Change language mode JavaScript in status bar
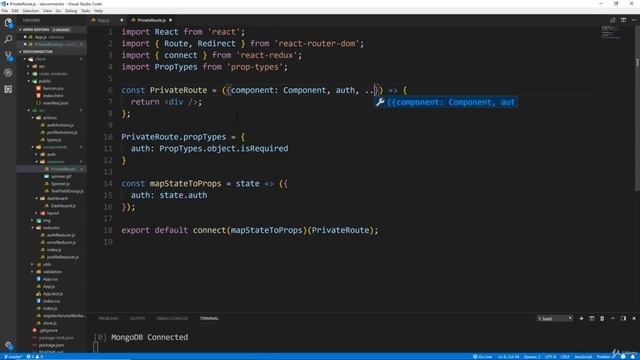 [x=583, y=357]
